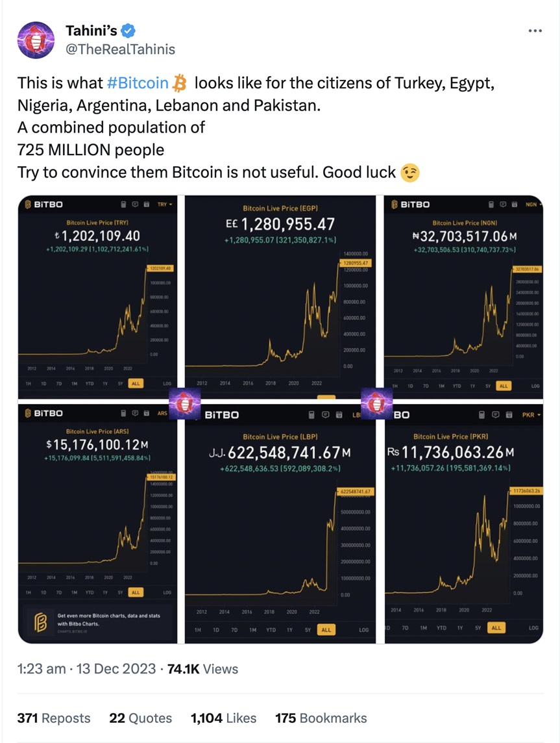
Task: Toggle LOG scale on the TRY chart
Action: click(167, 384)
